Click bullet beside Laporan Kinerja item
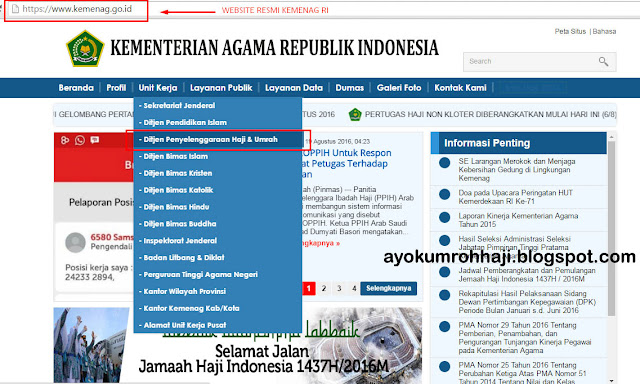The height and width of the screenshot is (384, 640). (x=444, y=218)
